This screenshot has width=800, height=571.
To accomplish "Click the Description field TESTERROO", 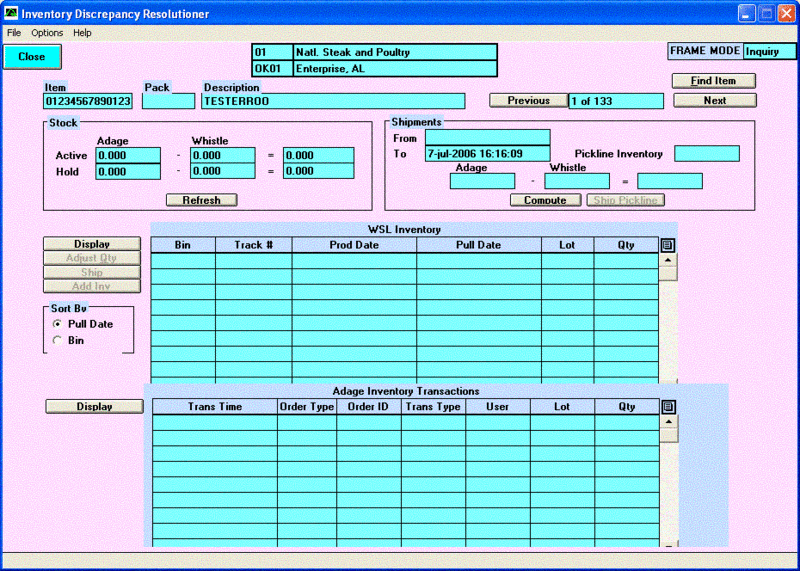I will [333, 101].
